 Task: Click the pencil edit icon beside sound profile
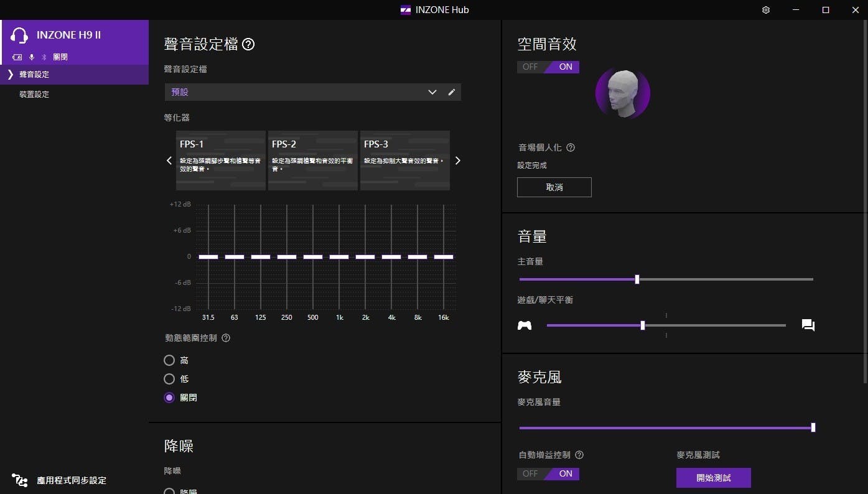[x=452, y=92]
